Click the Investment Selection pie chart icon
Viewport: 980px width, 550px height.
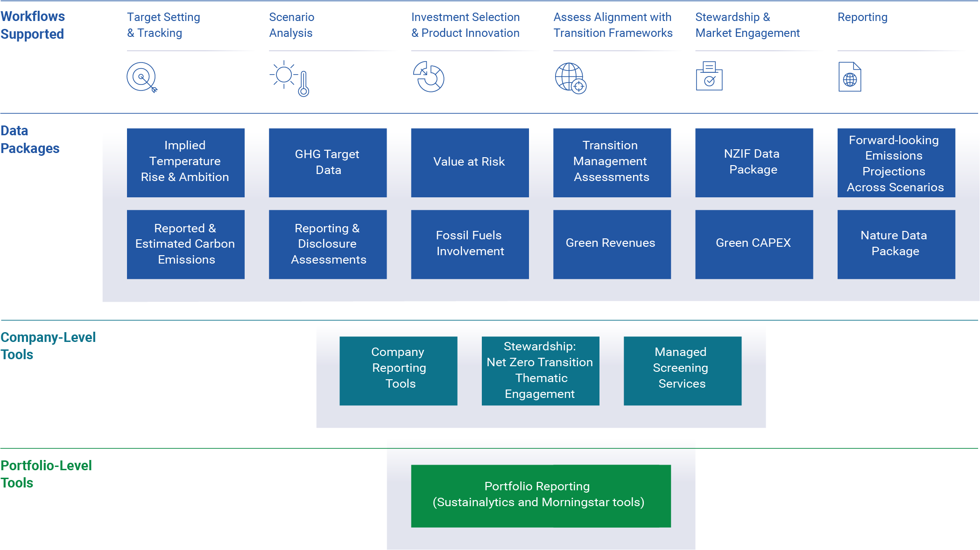429,77
